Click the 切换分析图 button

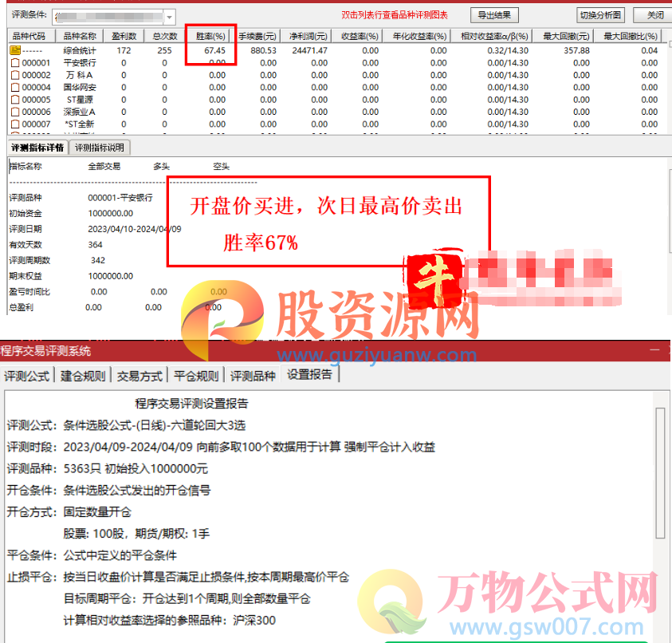(x=600, y=15)
